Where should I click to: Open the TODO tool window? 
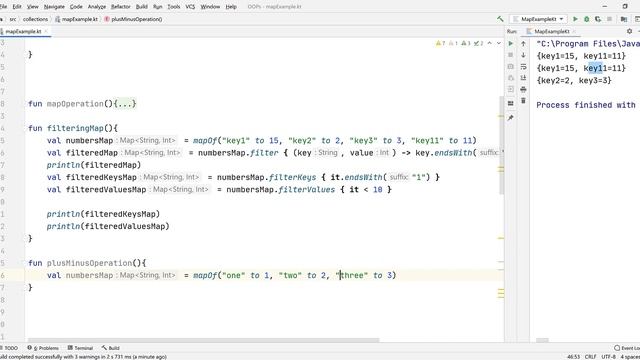[x=10, y=348]
